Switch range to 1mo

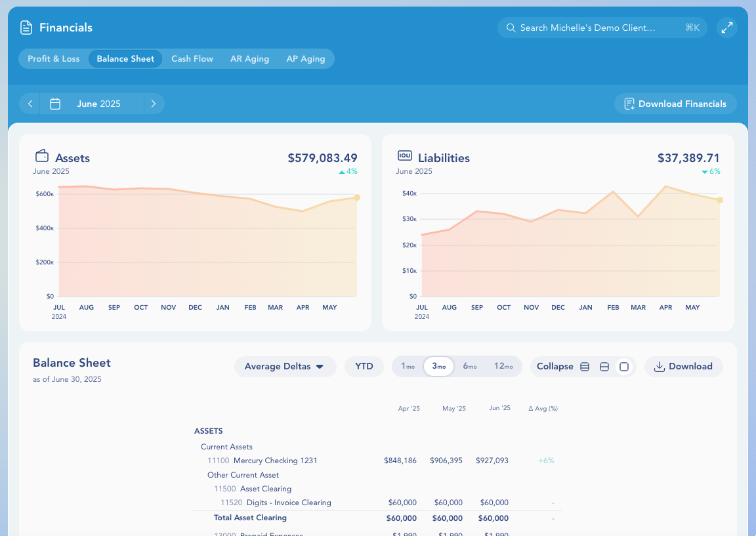tap(408, 367)
